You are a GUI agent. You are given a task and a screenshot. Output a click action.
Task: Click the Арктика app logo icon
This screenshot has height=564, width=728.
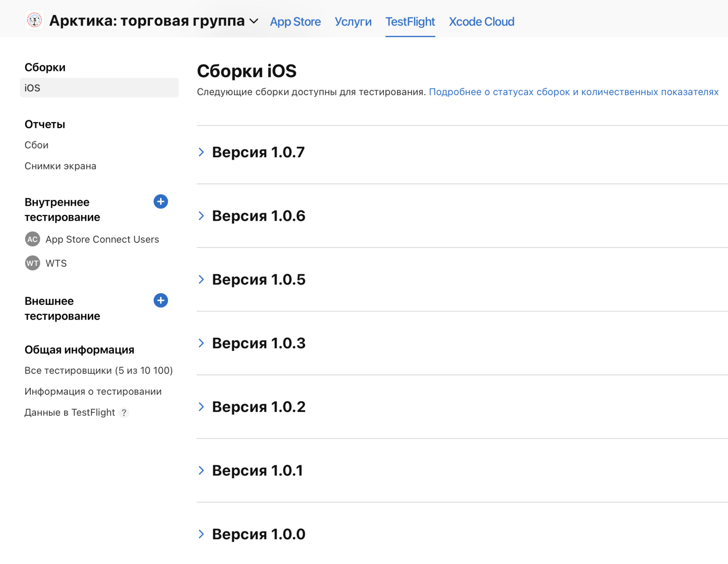34,20
